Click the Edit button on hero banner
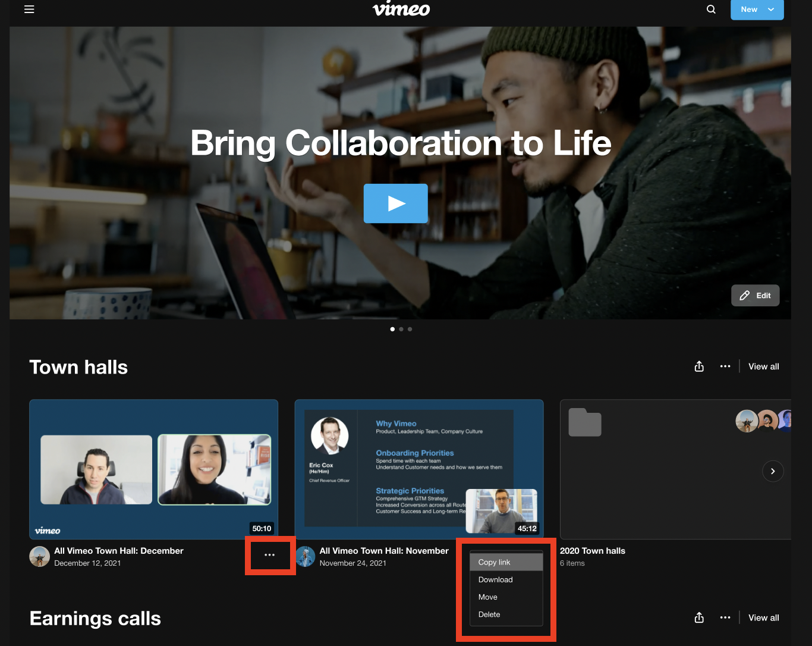Viewport: 812px width, 646px height. pyautogui.click(x=755, y=295)
